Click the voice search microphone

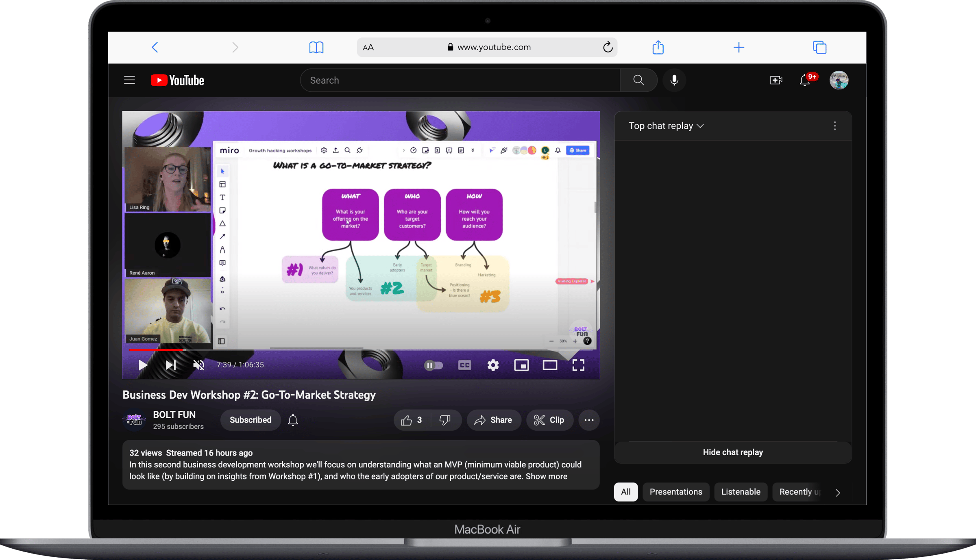(x=674, y=80)
